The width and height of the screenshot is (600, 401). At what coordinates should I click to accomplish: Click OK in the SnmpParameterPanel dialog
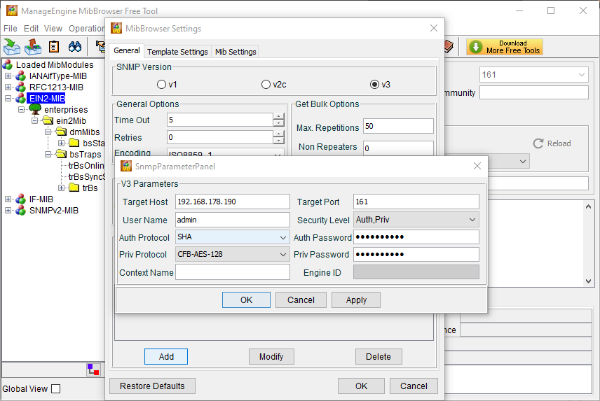point(246,300)
